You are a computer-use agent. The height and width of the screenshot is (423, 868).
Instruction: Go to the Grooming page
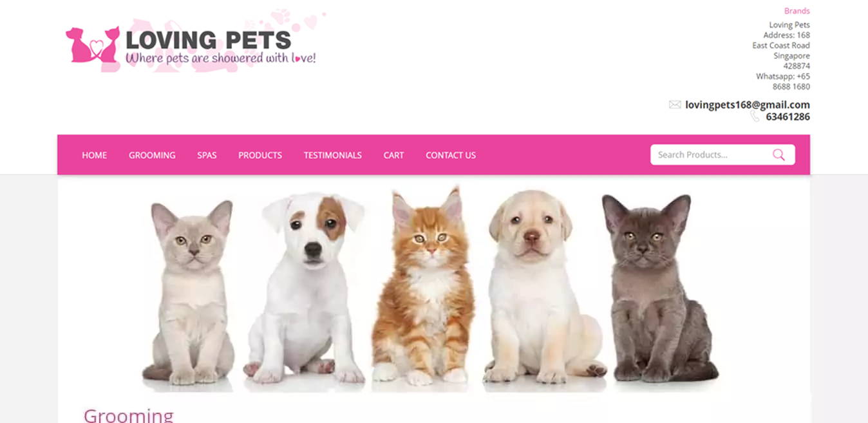pyautogui.click(x=152, y=155)
